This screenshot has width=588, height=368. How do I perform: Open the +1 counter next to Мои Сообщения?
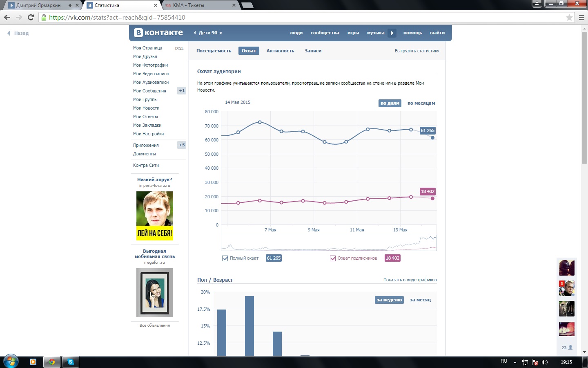[x=182, y=91]
